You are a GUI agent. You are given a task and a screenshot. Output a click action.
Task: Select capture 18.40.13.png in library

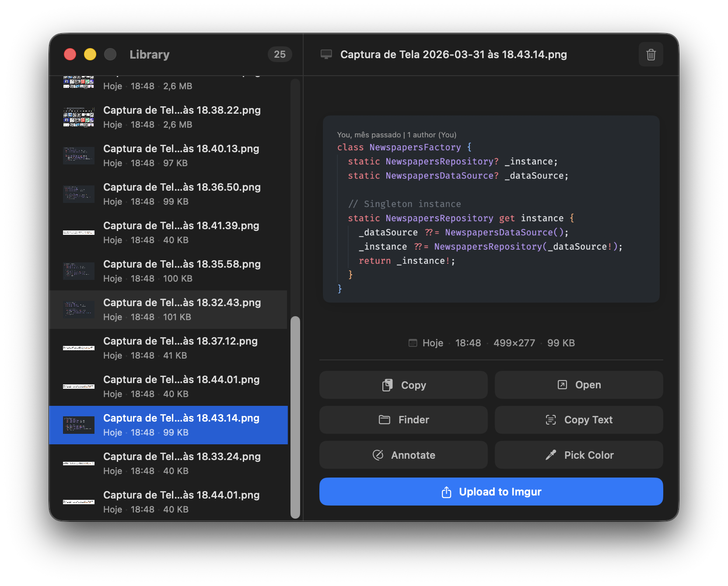pyautogui.click(x=168, y=156)
